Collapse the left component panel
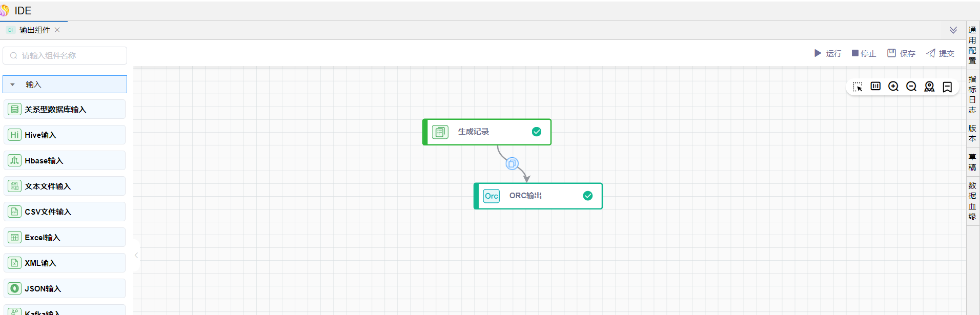The width and height of the screenshot is (980, 315). pyautogui.click(x=136, y=255)
